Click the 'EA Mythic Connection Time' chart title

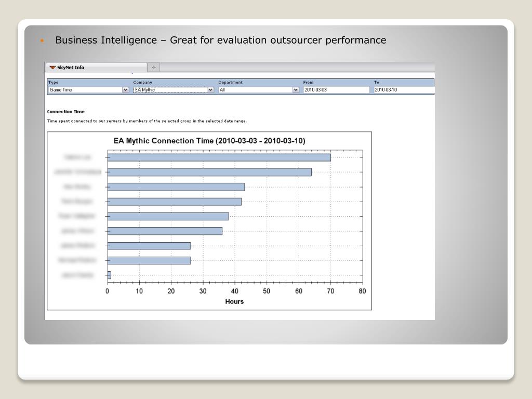pyautogui.click(x=209, y=141)
